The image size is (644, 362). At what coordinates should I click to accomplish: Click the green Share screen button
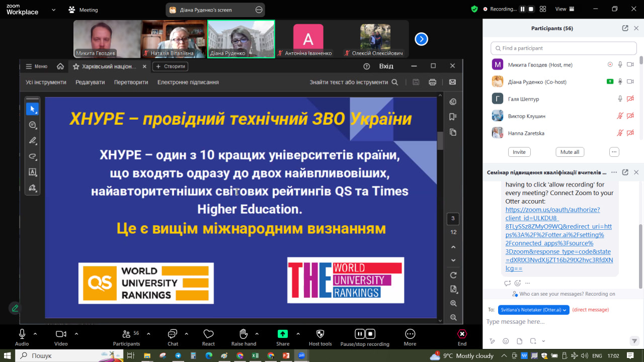pyautogui.click(x=283, y=337)
